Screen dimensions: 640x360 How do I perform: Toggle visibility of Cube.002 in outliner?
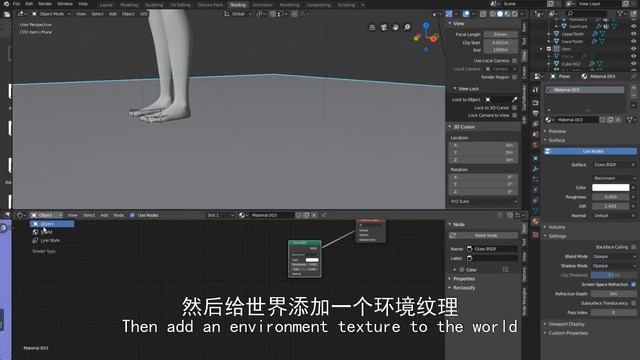[x=633, y=64]
